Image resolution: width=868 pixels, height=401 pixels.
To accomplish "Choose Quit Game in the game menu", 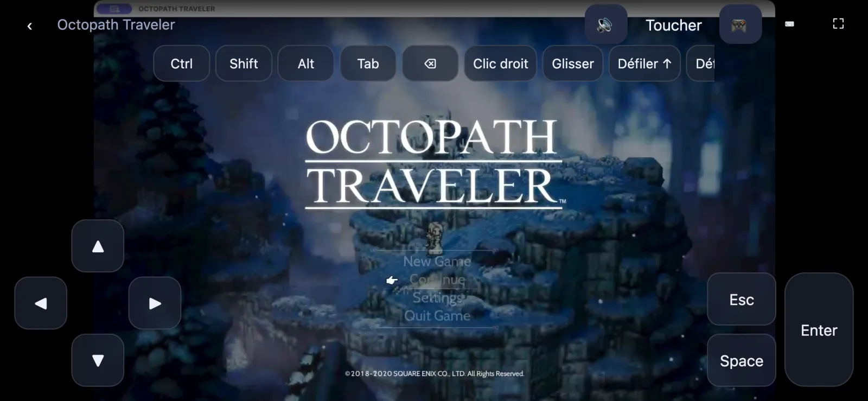I will coord(437,316).
